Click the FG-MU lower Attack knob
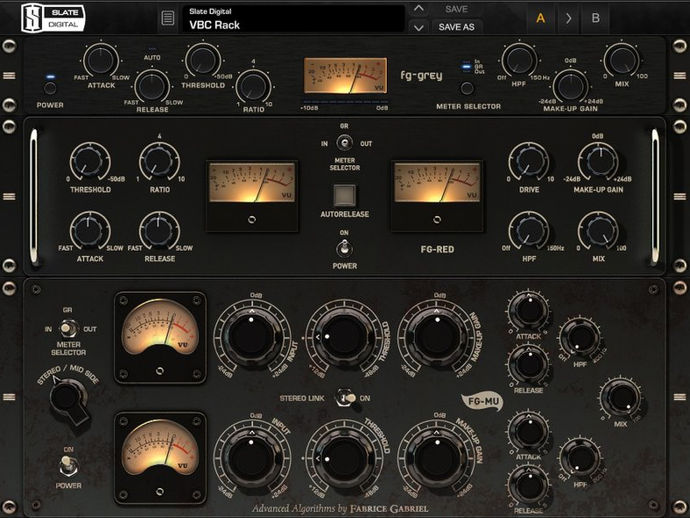 (529, 431)
